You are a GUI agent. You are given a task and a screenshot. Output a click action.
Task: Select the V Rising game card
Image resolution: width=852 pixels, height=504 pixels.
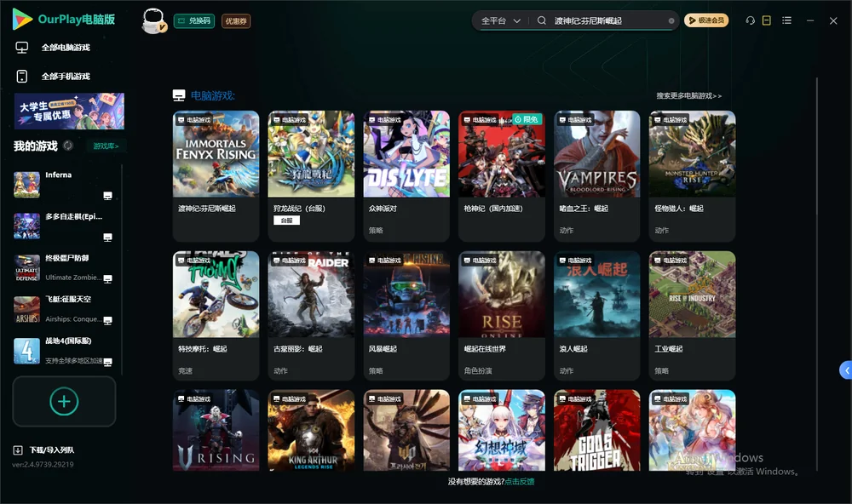click(216, 430)
